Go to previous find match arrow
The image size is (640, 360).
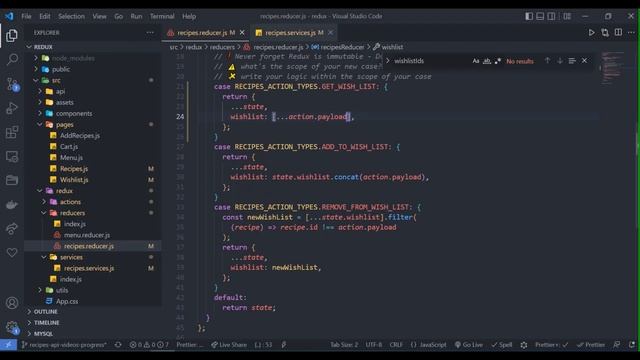pyautogui.click(x=547, y=61)
